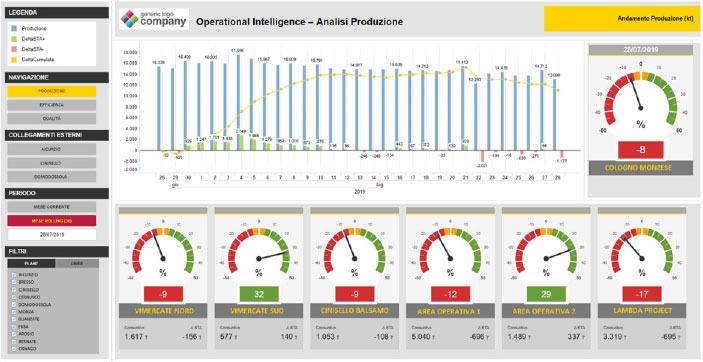Image resolution: width=703 pixels, height=362 pixels.
Task: Toggle the Arosio filter checkbox
Action: [13, 334]
